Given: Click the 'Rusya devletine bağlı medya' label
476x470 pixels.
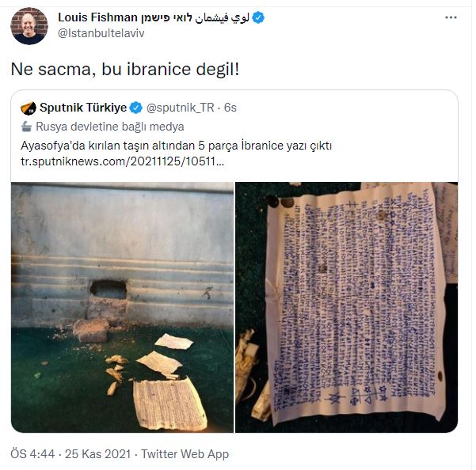Looking at the screenshot, I should [x=110, y=127].
